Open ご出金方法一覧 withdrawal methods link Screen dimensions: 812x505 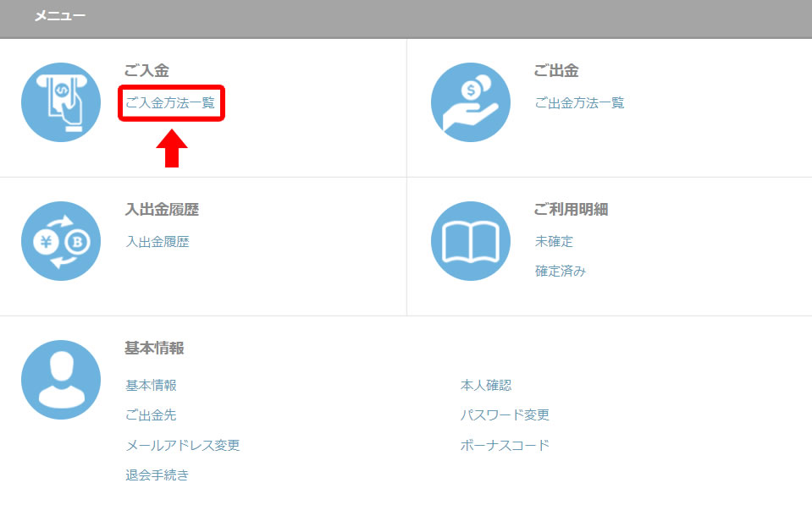[x=579, y=103]
